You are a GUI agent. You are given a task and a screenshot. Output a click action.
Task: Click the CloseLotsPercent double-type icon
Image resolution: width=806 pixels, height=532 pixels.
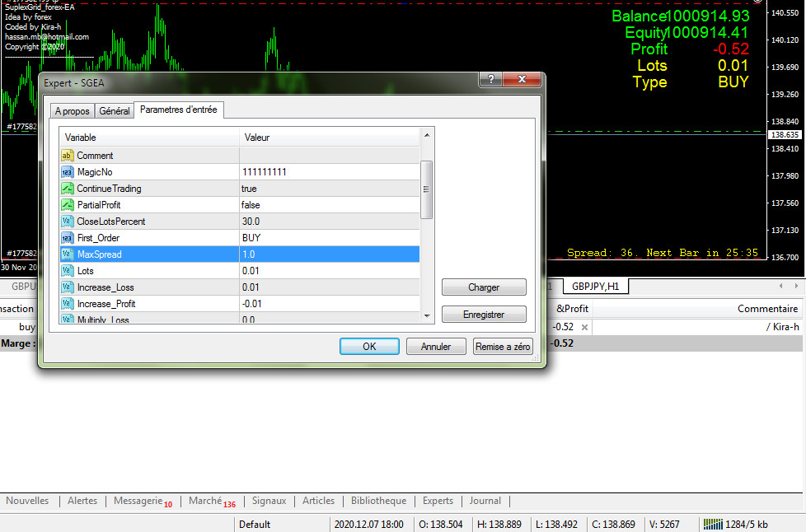pyautogui.click(x=68, y=222)
